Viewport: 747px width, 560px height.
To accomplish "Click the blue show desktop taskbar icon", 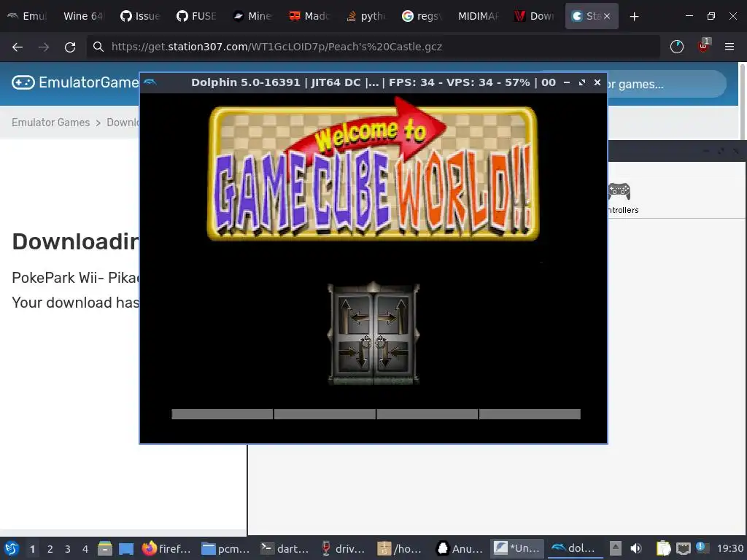I will [x=126, y=548].
